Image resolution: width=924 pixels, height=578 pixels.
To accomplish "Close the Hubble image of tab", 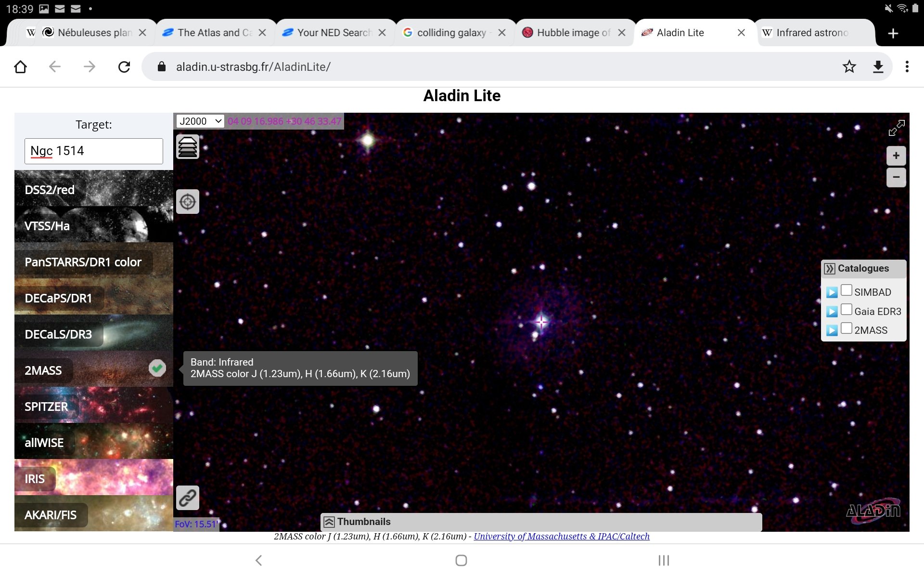I will click(x=622, y=33).
